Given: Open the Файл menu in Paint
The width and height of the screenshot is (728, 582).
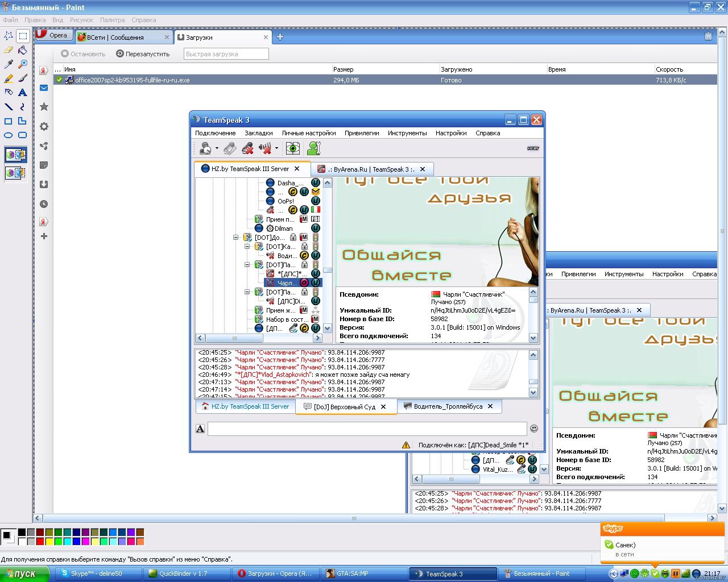Looking at the screenshot, I should point(10,20).
